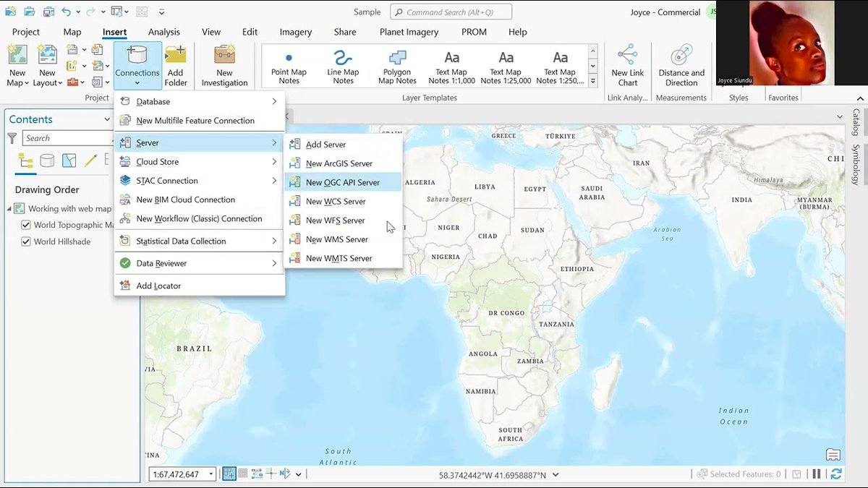Image resolution: width=868 pixels, height=488 pixels.
Task: Click the New Map icon
Action: point(17,56)
